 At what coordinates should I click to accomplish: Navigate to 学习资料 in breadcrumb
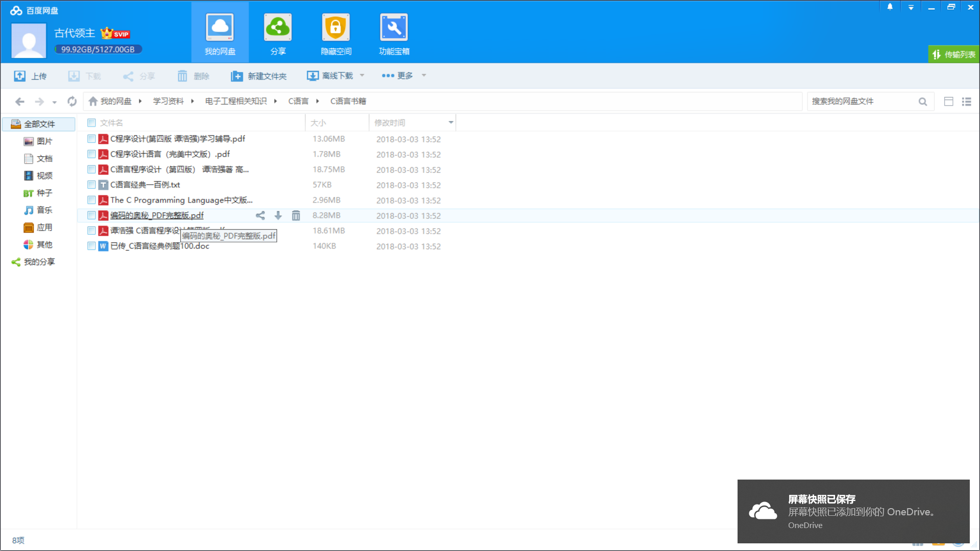[x=168, y=101]
